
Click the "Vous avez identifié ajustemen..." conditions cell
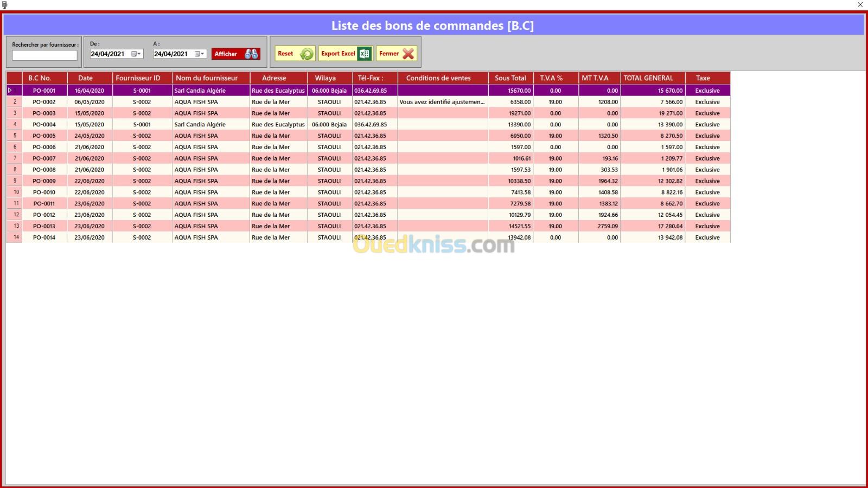click(x=442, y=102)
